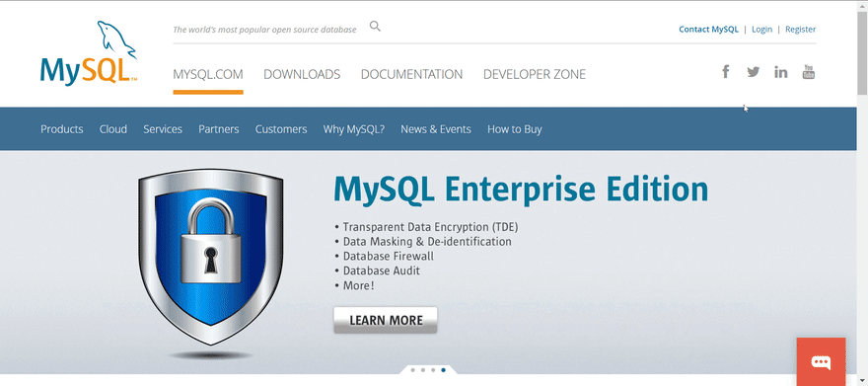Image resolution: width=868 pixels, height=386 pixels.
Task: Visit MySQL's Facebook page icon
Action: point(726,71)
